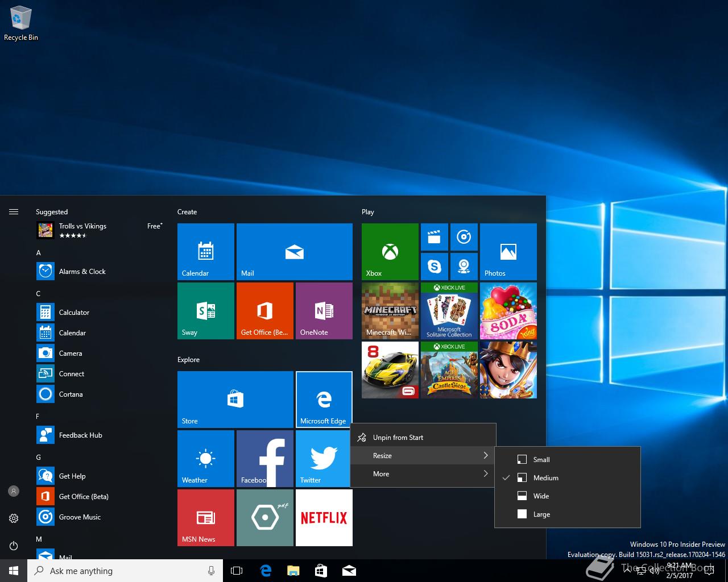Open Candy Crush Soda tile

[x=508, y=311]
